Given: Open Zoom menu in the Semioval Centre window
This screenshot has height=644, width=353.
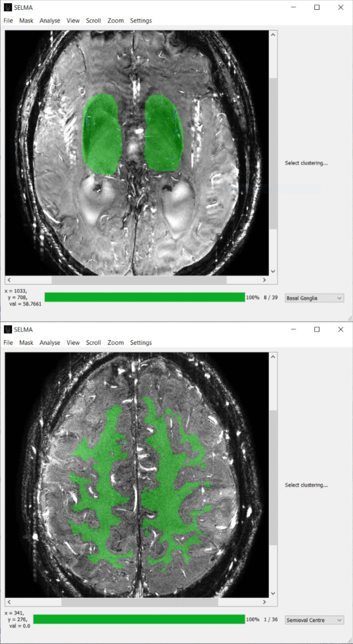Looking at the screenshot, I should 115,343.
